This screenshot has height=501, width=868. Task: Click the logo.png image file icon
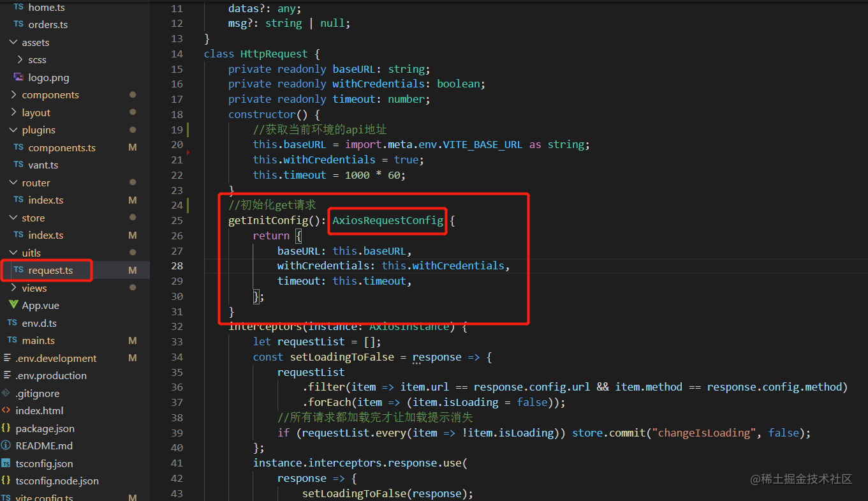pyautogui.click(x=18, y=77)
